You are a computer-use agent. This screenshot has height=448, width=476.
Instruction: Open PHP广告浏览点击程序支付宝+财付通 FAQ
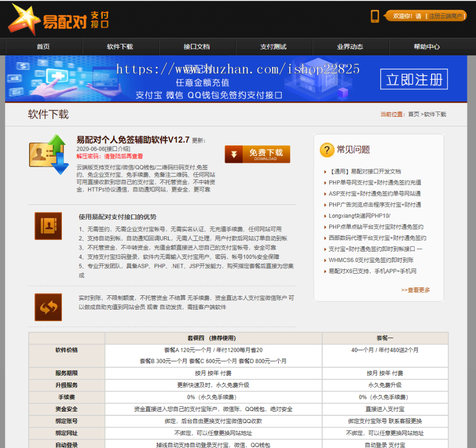(x=374, y=205)
